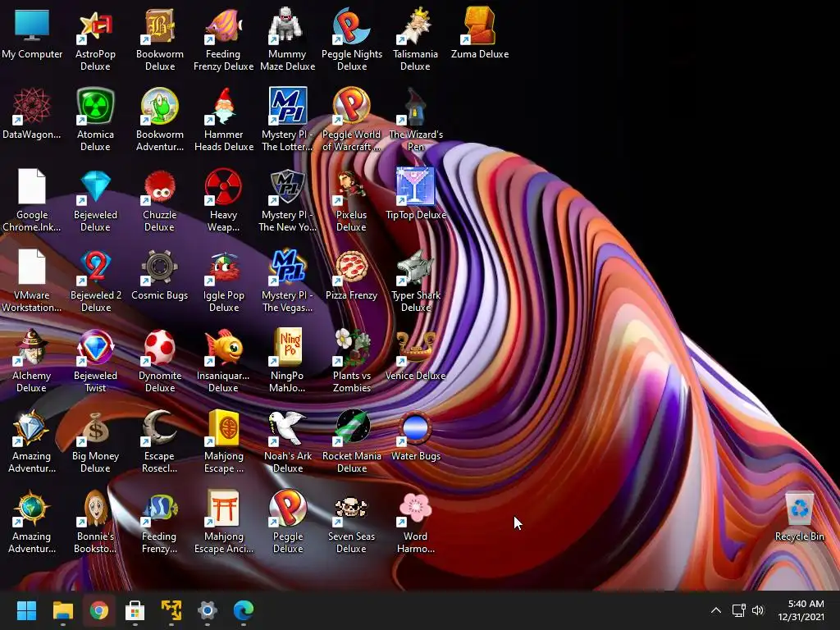The width and height of the screenshot is (840, 630).
Task: Open File Explorer from the taskbar
Action: tap(62, 610)
